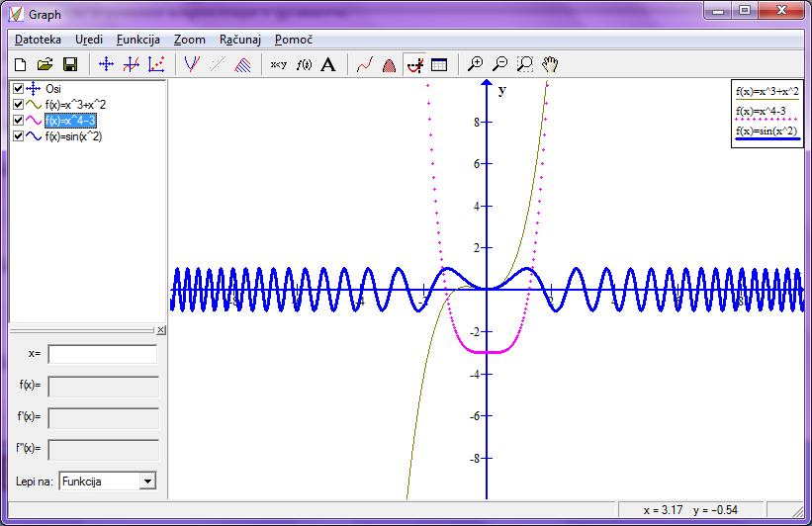Hide the f(x)=x^3+x^2 function

18,105
